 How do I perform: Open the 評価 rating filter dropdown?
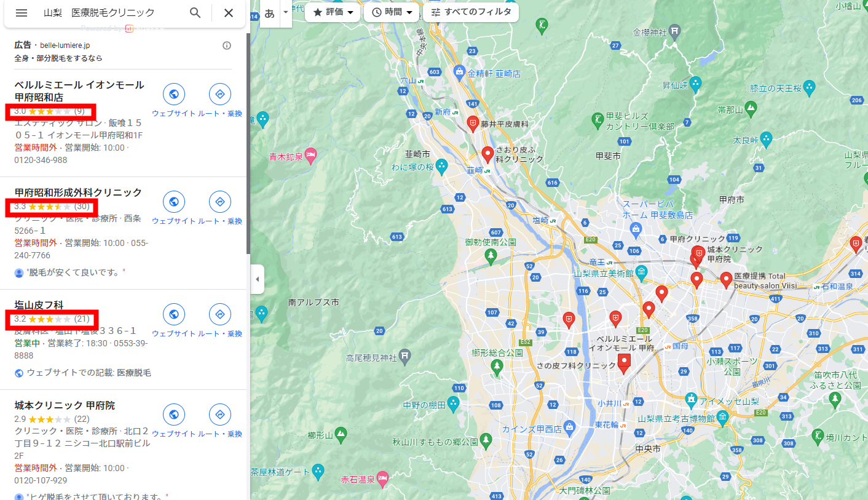(x=333, y=12)
